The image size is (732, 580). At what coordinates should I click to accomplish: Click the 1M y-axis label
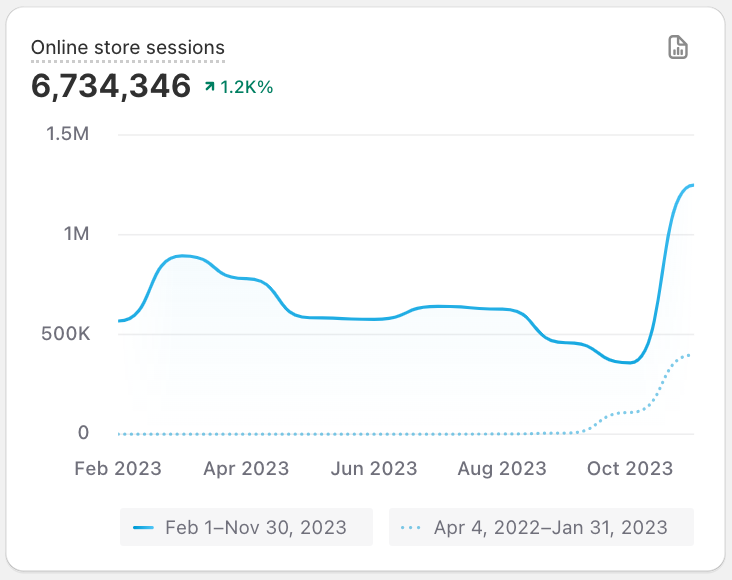pyautogui.click(x=76, y=234)
